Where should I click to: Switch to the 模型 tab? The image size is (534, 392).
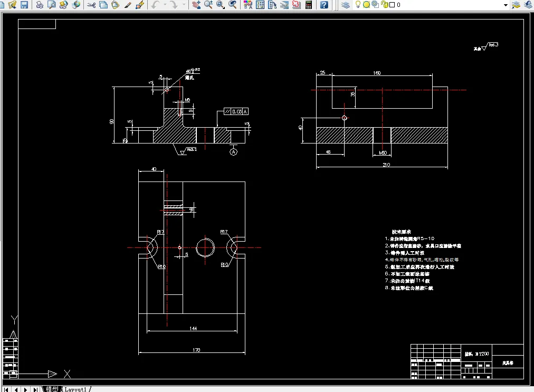point(52,389)
